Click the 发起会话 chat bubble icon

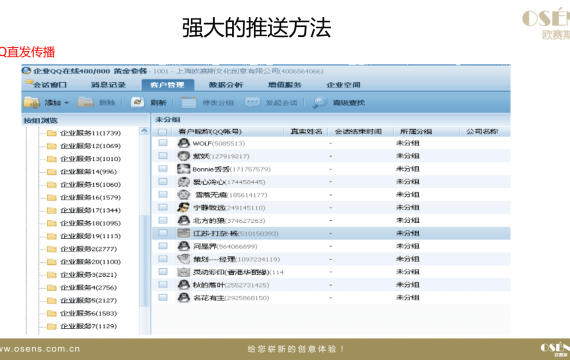click(252, 102)
